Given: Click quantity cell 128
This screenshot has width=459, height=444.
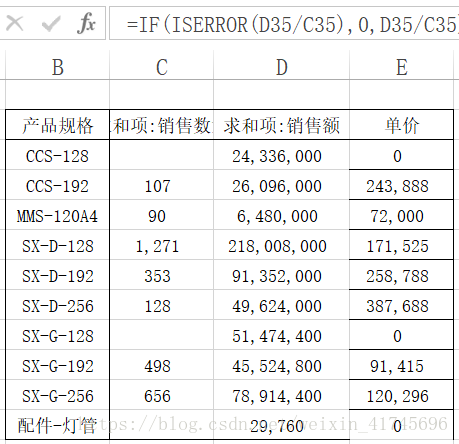Looking at the screenshot, I should [162, 305].
